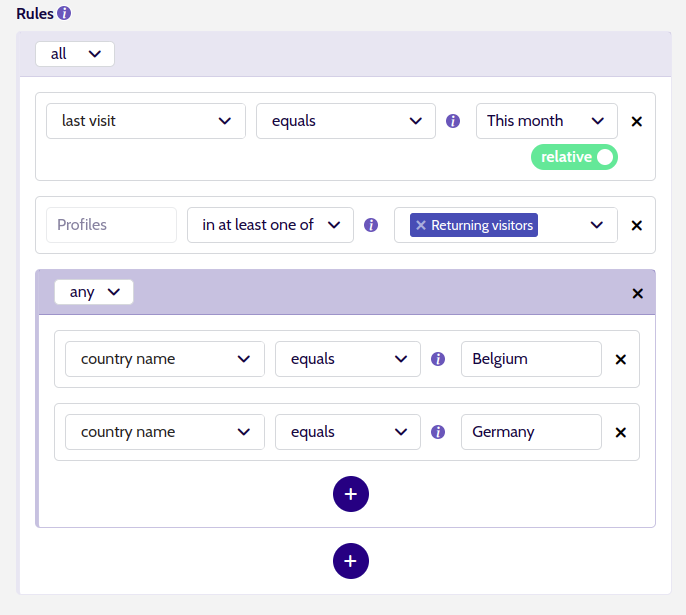This screenshot has width=686, height=615.
Task: Open 'country name' dropdown in Belgium row
Action: (x=164, y=359)
